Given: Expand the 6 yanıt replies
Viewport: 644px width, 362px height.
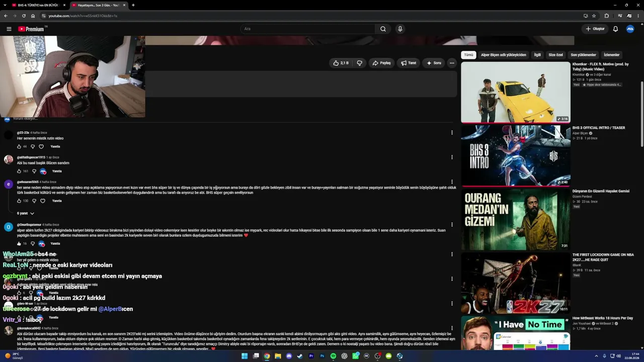Looking at the screenshot, I should tap(26, 213).
